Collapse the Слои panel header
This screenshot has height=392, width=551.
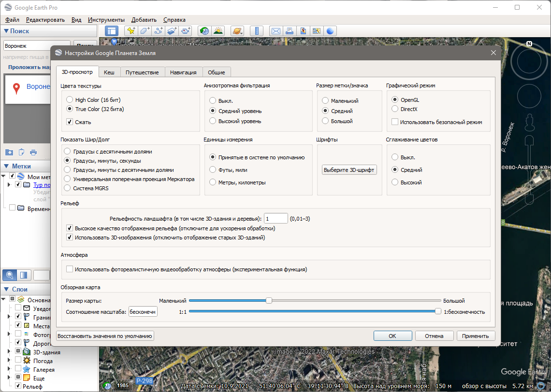click(6, 289)
